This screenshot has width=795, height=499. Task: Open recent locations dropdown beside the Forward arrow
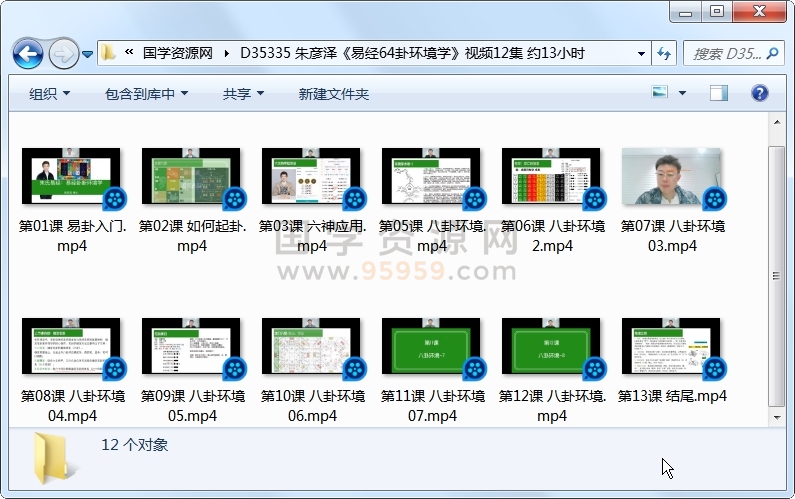87,54
